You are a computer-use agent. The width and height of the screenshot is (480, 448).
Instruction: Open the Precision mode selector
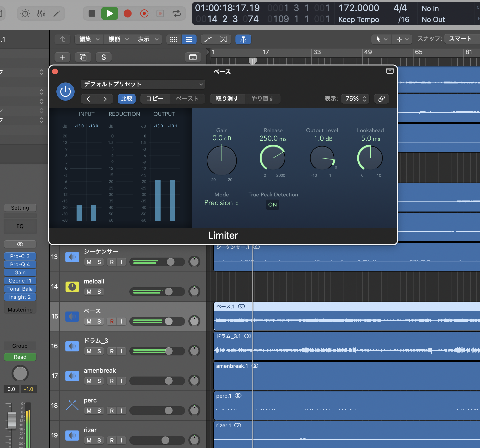[x=222, y=203]
